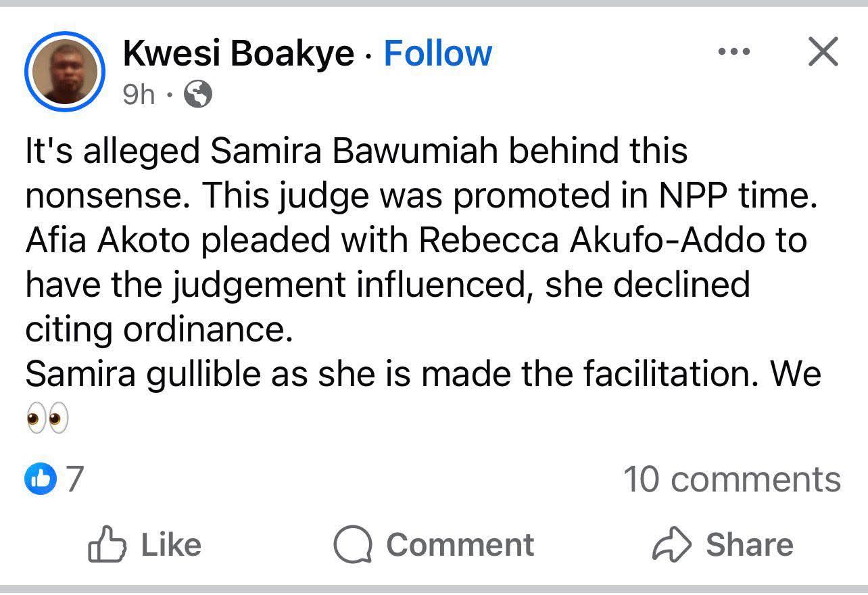Click the Kwesi Boakye author name
The image size is (868, 595).
tap(238, 54)
